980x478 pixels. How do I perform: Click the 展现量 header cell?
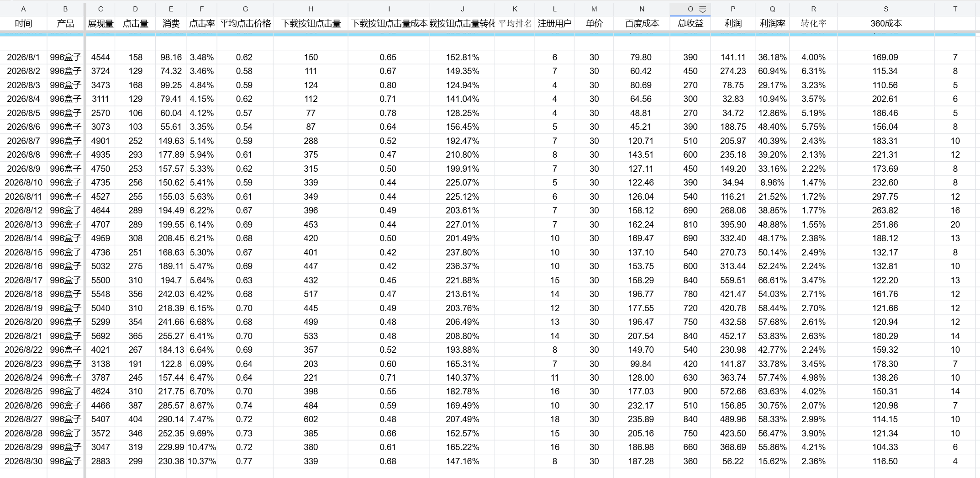click(100, 23)
